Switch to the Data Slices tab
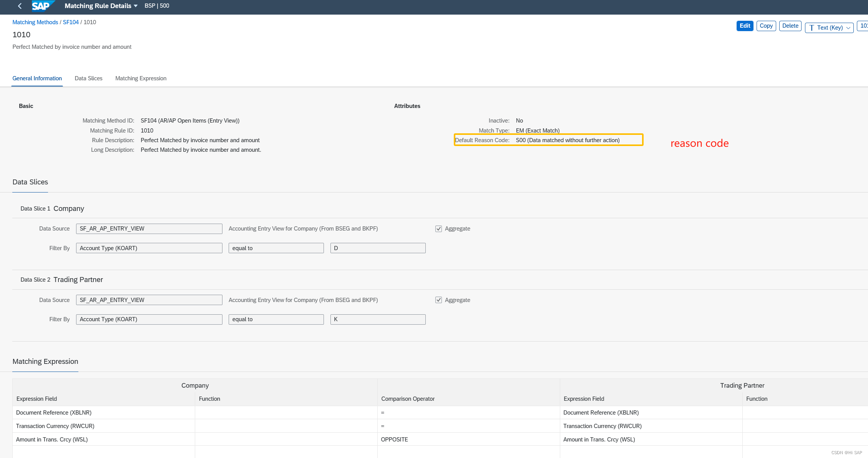868x458 pixels. tap(88, 78)
